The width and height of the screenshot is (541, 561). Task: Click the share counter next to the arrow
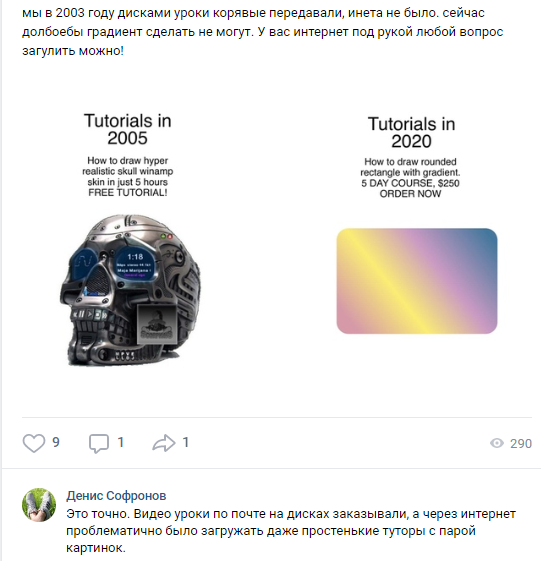(x=186, y=443)
